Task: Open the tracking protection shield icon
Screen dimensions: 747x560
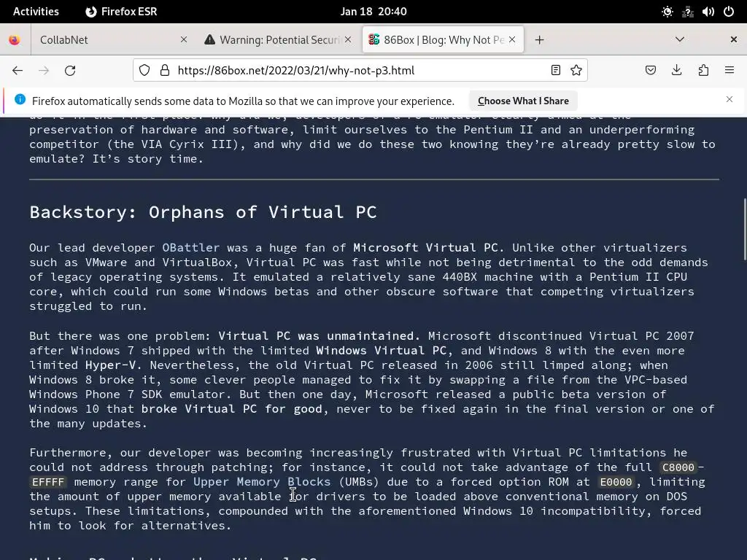Action: coord(144,71)
